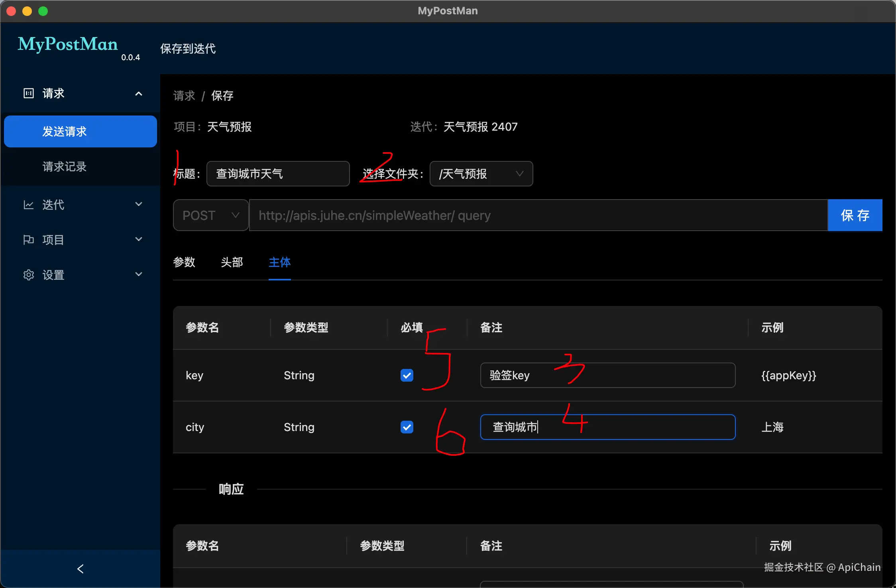Viewport: 896px width, 588px height.
Task: Switch to the 参数 tab
Action: 184,262
